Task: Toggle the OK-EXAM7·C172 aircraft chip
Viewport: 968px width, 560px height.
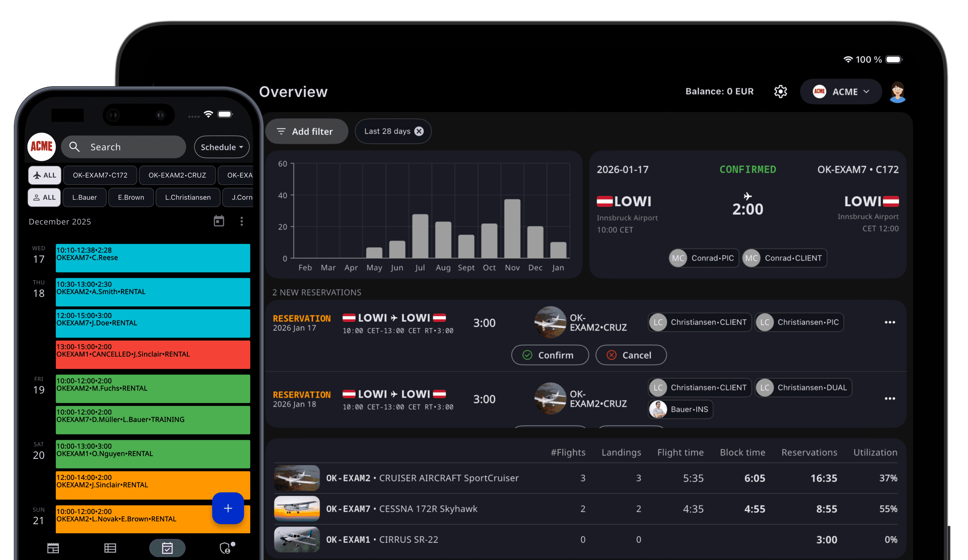Action: [100, 175]
